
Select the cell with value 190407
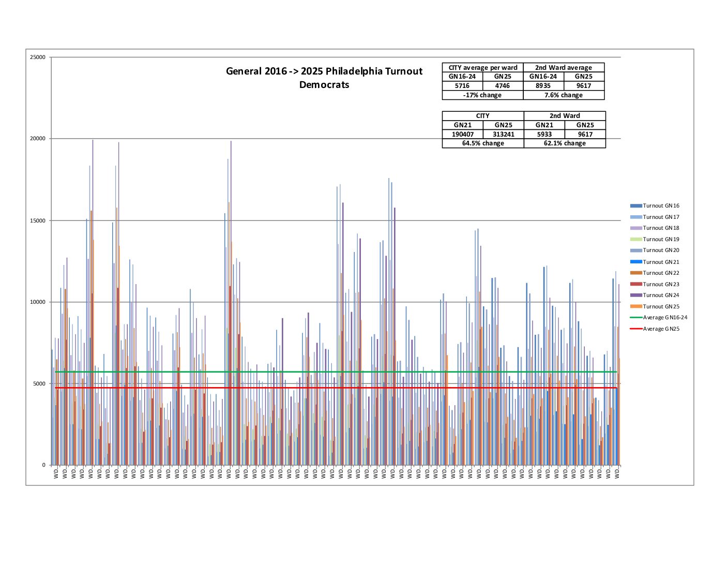pyautogui.click(x=462, y=134)
